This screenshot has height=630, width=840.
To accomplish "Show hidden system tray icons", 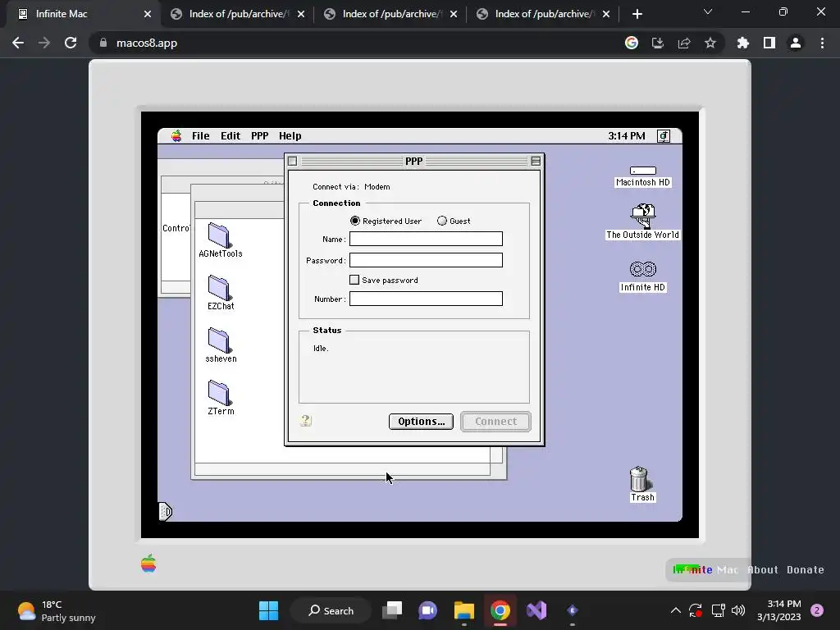I will click(x=676, y=610).
